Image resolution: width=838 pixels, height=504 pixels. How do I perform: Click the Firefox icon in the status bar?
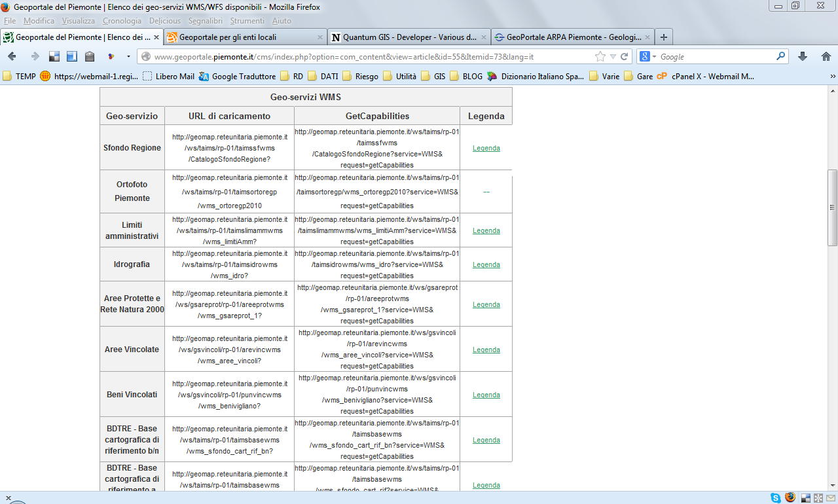[x=790, y=497]
